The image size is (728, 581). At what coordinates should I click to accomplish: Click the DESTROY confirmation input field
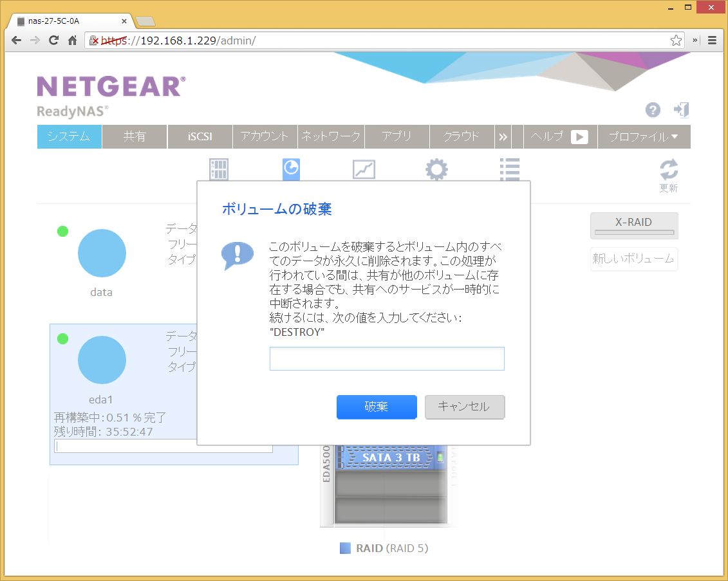pos(386,358)
